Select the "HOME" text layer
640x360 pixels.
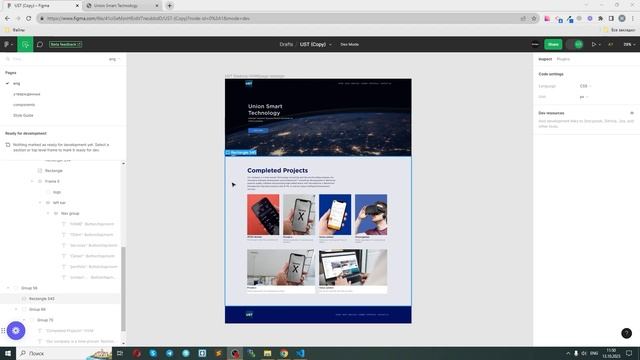tap(91, 224)
